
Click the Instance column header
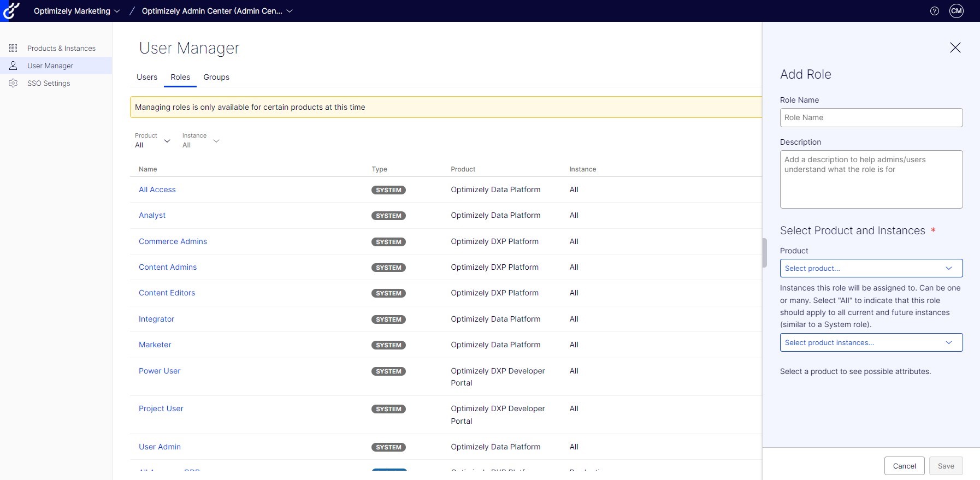coord(582,169)
